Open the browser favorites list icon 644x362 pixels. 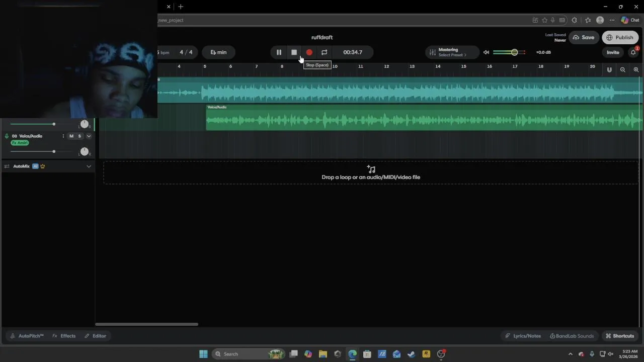[x=588, y=20]
